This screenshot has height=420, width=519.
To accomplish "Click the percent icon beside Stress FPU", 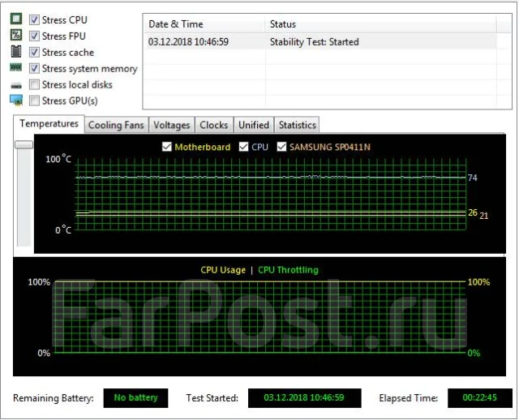I will point(16,35).
